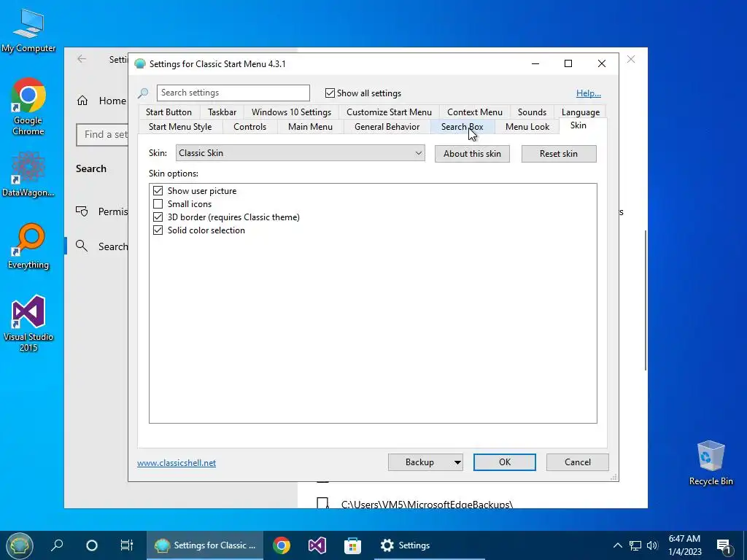Viewport: 747px width, 560px height.
Task: Maximize the Classic Start Menu settings dialog
Action: [568, 64]
